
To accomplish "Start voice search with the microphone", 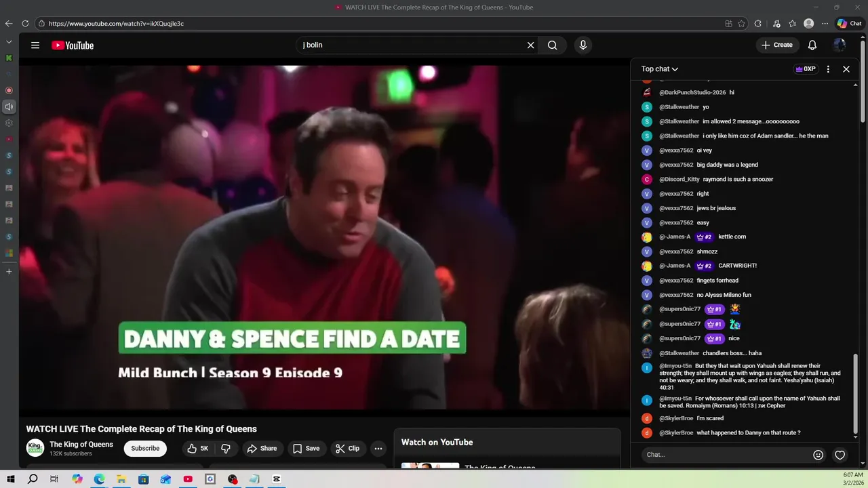I will coord(583,45).
